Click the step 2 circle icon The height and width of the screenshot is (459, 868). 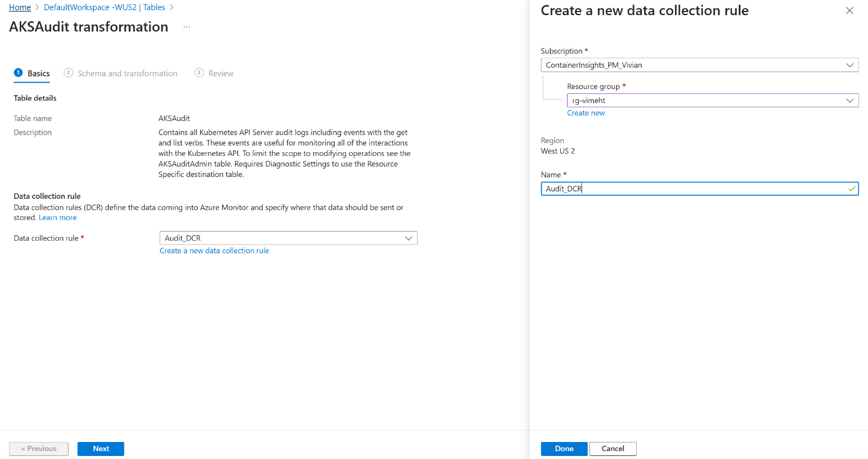69,73
